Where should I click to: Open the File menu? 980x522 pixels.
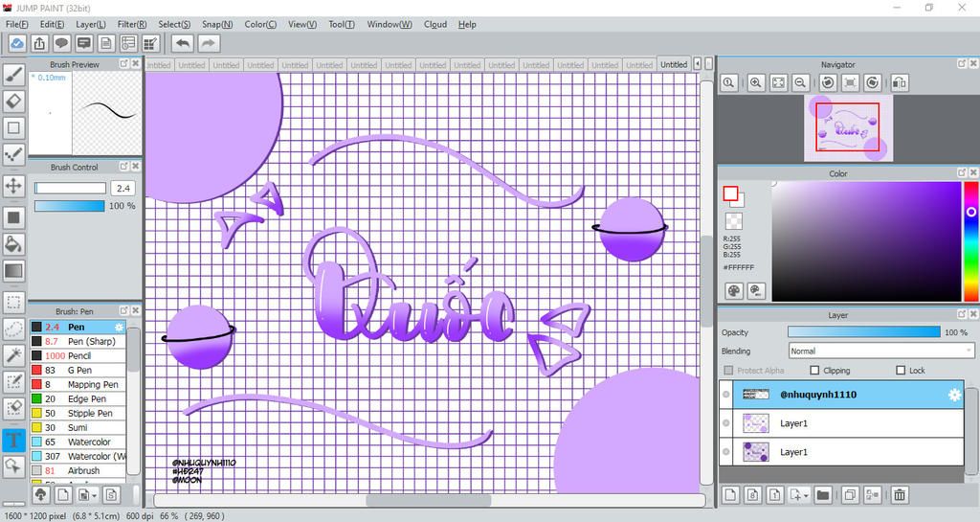tap(17, 24)
